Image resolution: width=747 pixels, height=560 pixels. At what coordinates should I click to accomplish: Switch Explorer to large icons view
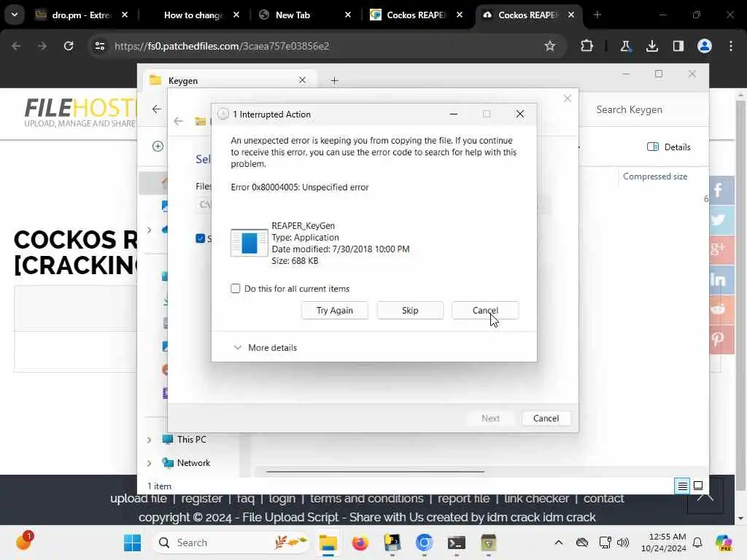[698, 486]
